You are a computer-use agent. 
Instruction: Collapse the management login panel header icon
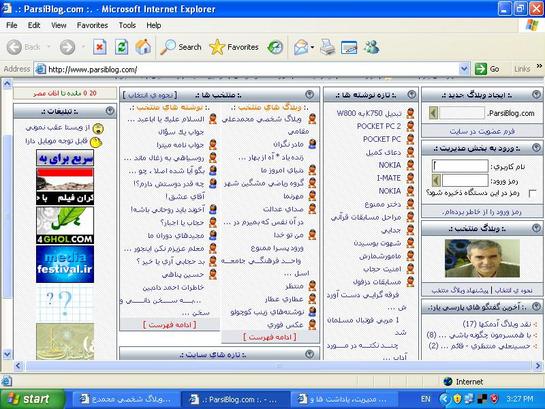pos(536,148)
